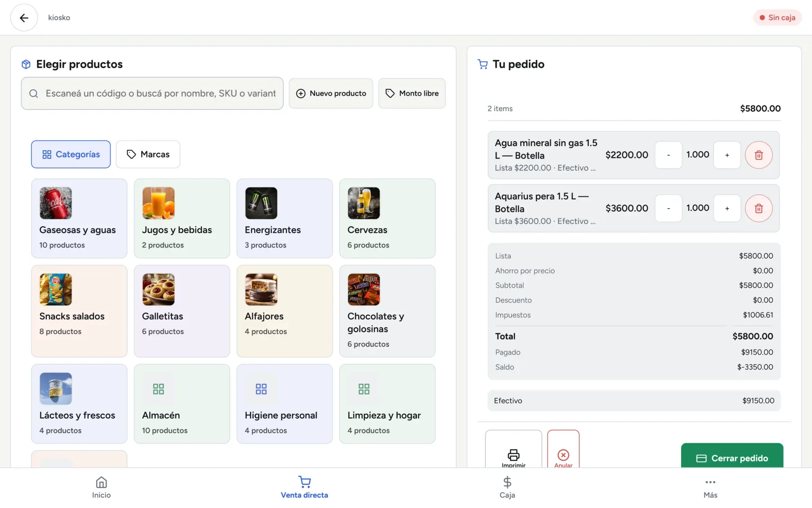
Task: Click the Monto libre button
Action: coord(412,93)
